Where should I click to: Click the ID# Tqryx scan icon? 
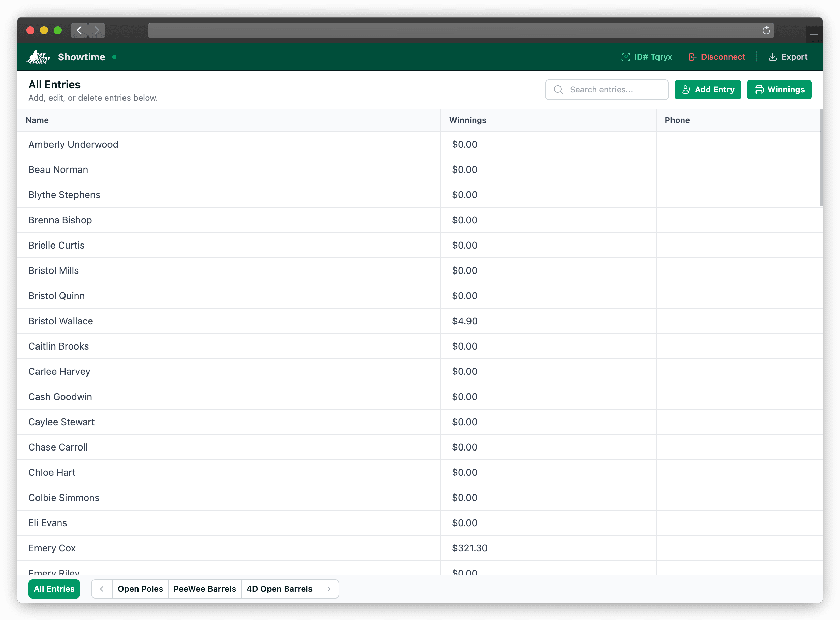click(626, 57)
